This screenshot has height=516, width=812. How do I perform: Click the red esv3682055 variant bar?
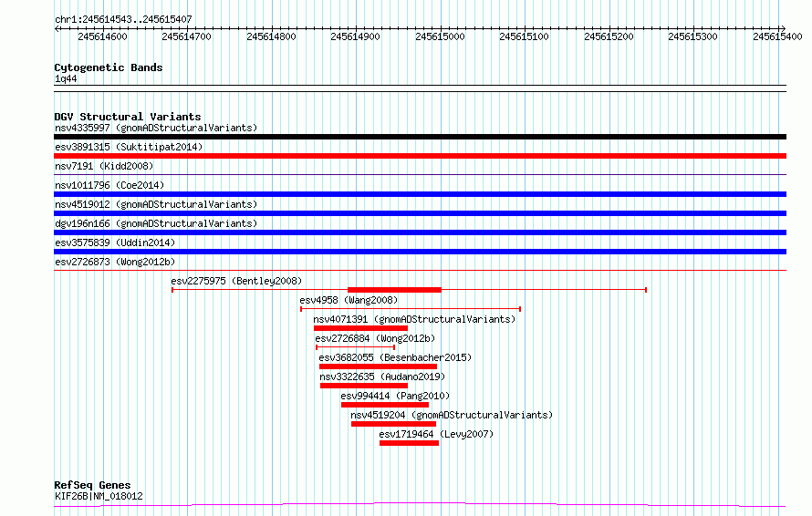[x=378, y=367]
